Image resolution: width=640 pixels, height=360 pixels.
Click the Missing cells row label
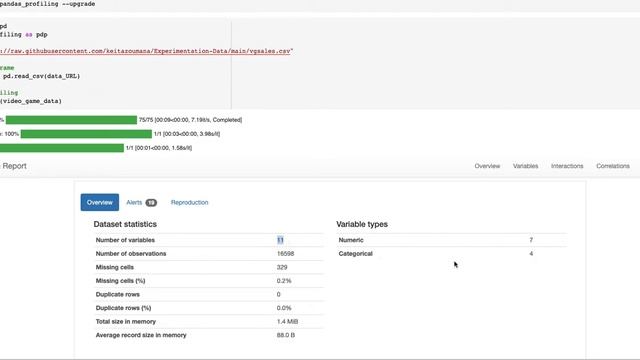point(114,267)
